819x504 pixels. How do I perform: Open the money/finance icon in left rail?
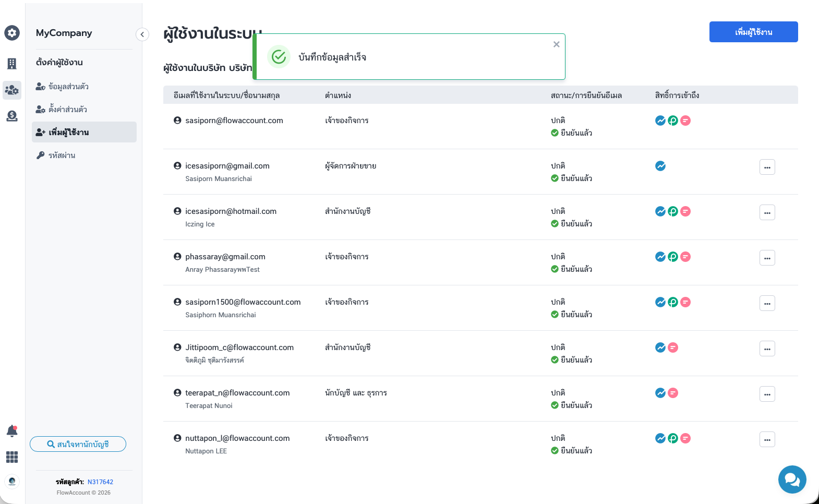coord(12,116)
